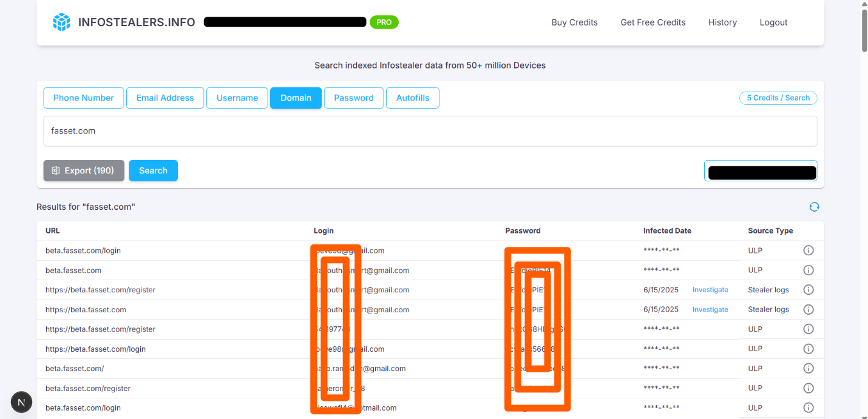
Task: Focus the search field containing fasset.com
Action: click(x=430, y=131)
